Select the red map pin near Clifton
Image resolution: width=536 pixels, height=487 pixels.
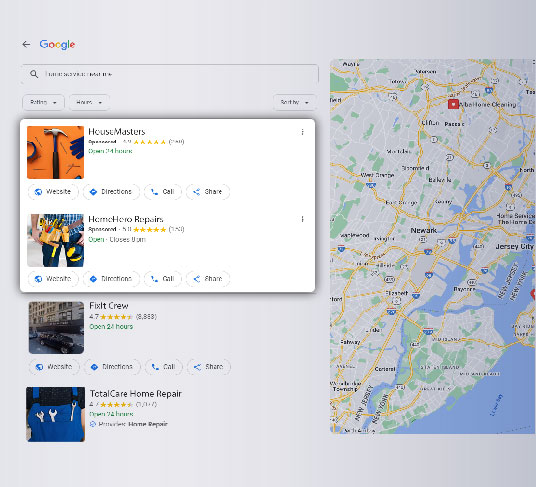click(x=453, y=104)
